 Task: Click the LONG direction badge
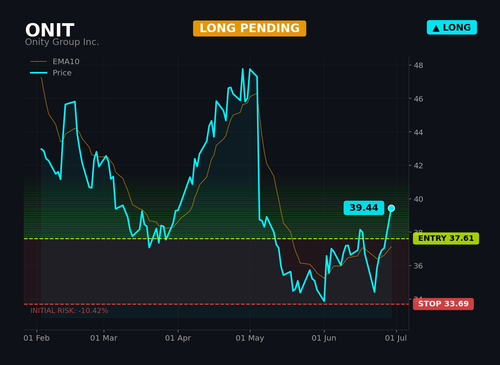click(x=452, y=28)
